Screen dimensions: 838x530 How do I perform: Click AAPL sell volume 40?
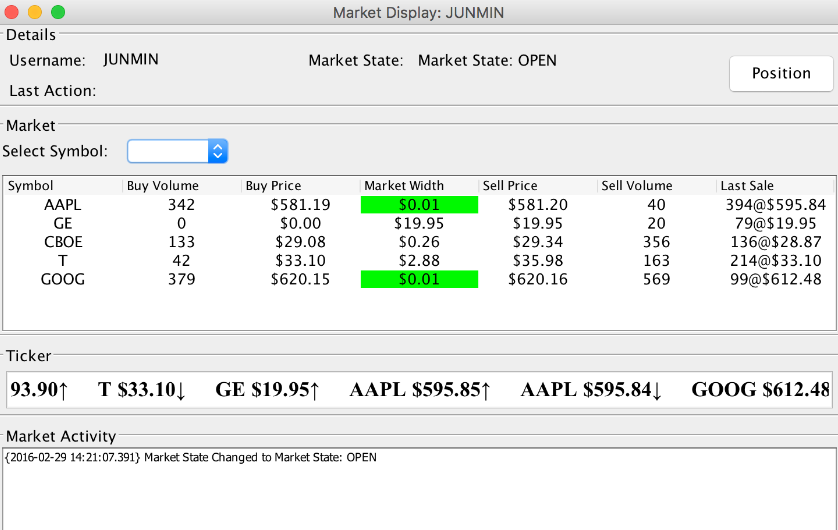[x=656, y=205]
